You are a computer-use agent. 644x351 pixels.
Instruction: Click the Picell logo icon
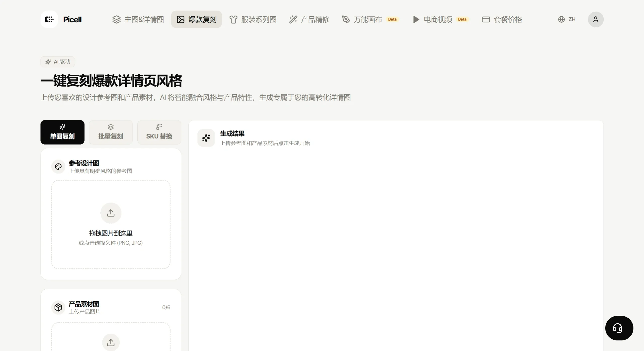(x=49, y=19)
